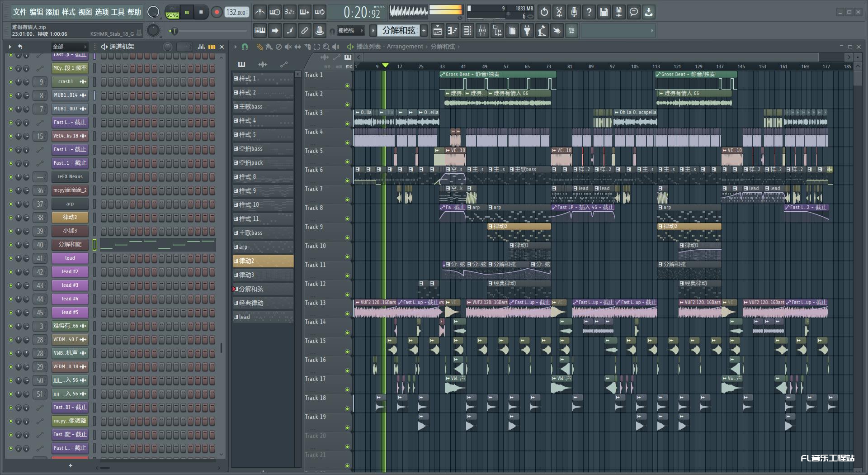This screenshot has height=475, width=868.
Task: Toggle the mute LED for Track 5
Action: (347, 162)
